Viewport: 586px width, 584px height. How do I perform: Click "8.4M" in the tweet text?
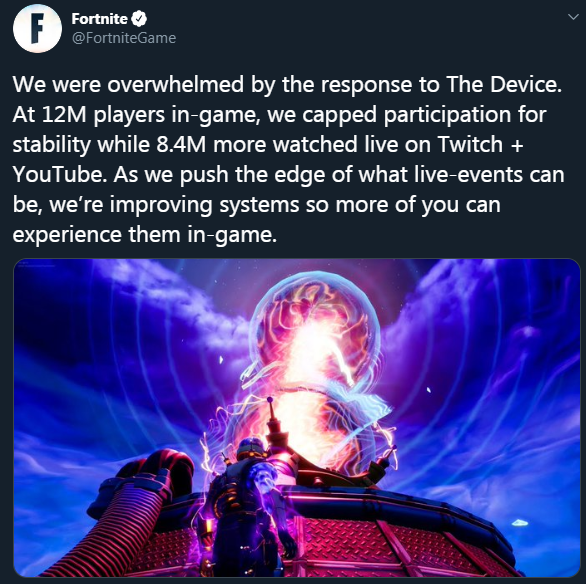[x=181, y=145]
